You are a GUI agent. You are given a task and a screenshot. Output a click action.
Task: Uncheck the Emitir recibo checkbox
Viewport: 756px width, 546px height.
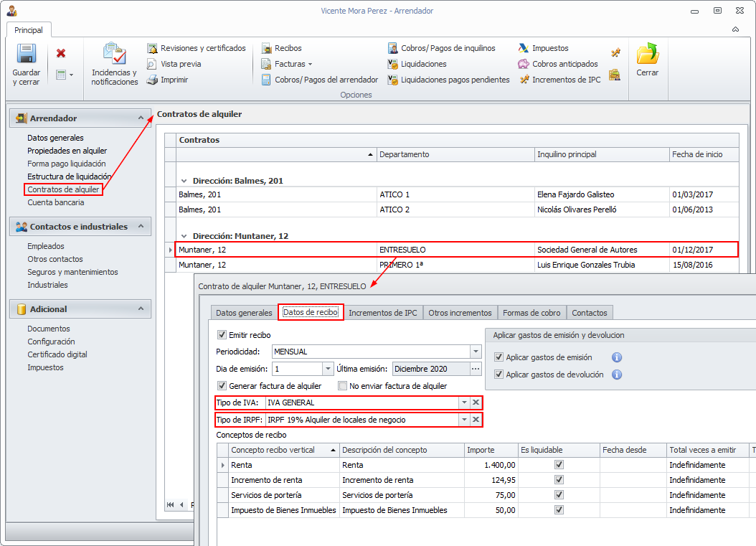point(222,335)
